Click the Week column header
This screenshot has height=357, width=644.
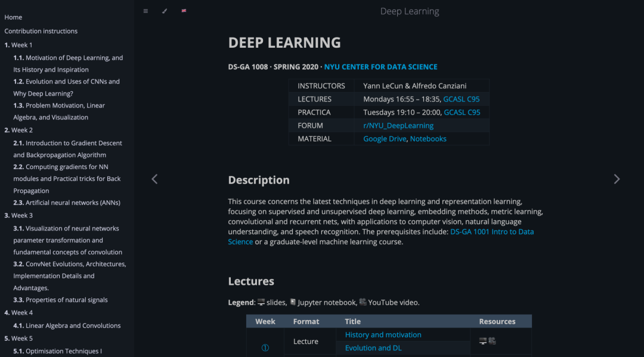pos(265,321)
